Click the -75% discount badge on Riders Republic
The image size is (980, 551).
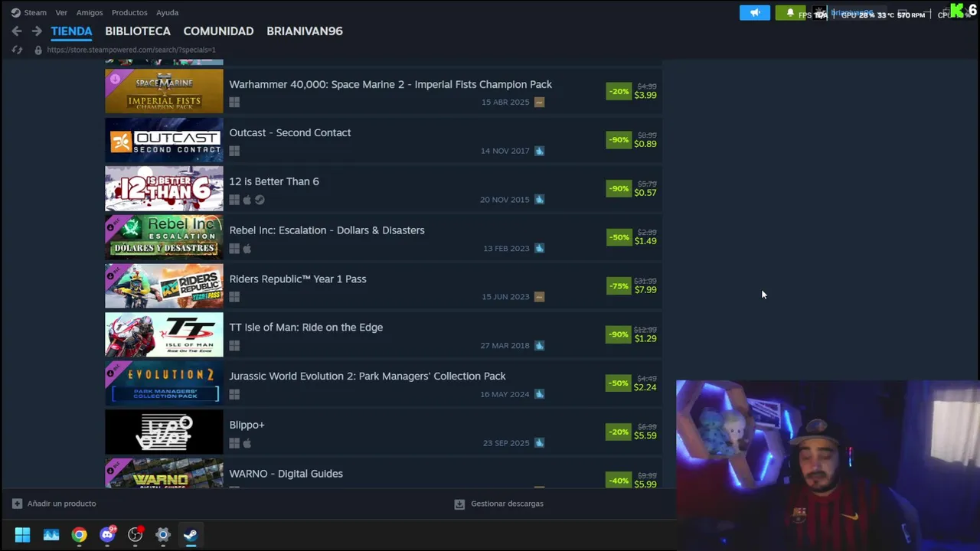pyautogui.click(x=619, y=285)
